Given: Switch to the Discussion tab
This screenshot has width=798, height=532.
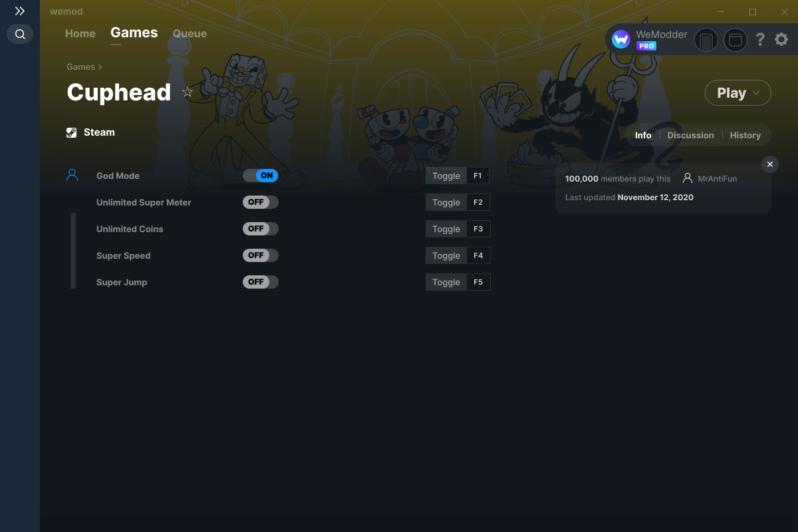Looking at the screenshot, I should 690,135.
